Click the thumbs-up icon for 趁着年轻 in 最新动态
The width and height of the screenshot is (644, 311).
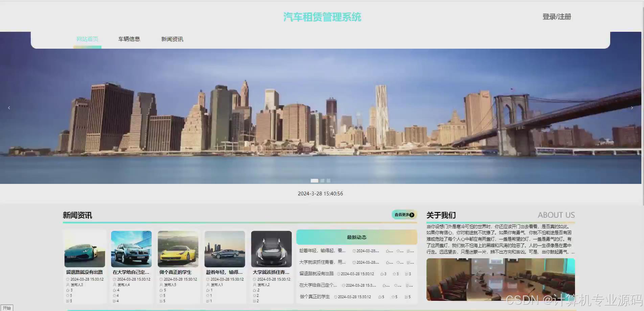[x=388, y=251]
